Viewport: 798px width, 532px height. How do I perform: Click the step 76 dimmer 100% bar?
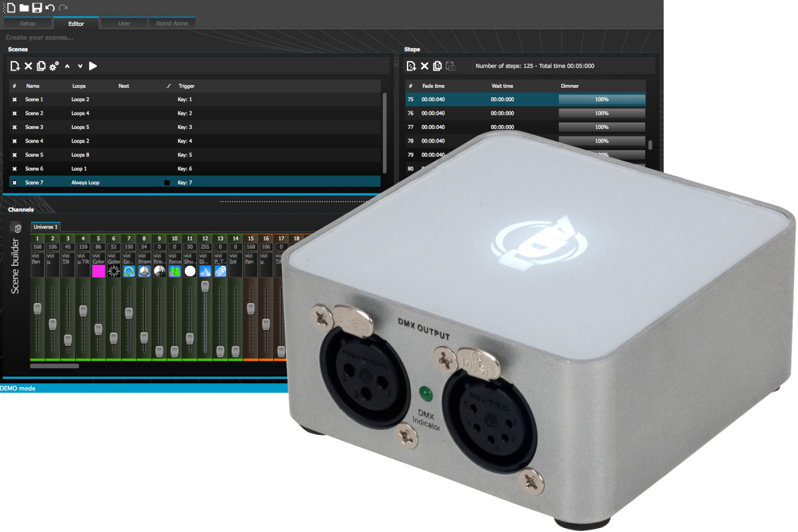click(602, 113)
